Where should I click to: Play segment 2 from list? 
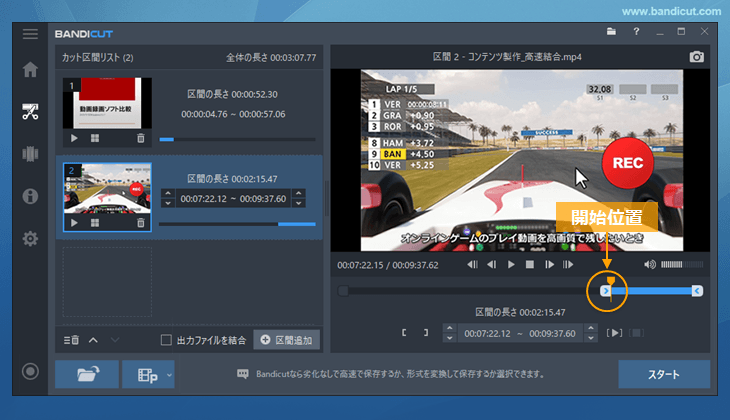click(74, 223)
